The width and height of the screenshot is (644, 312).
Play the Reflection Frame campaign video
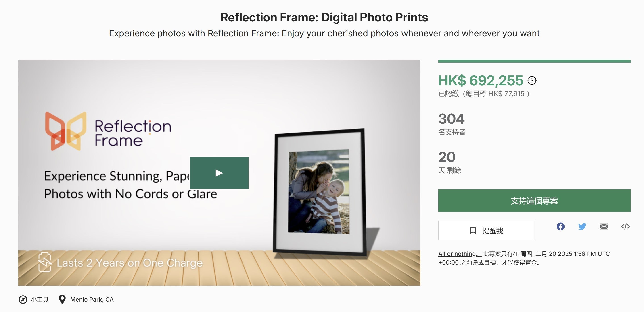(x=219, y=173)
